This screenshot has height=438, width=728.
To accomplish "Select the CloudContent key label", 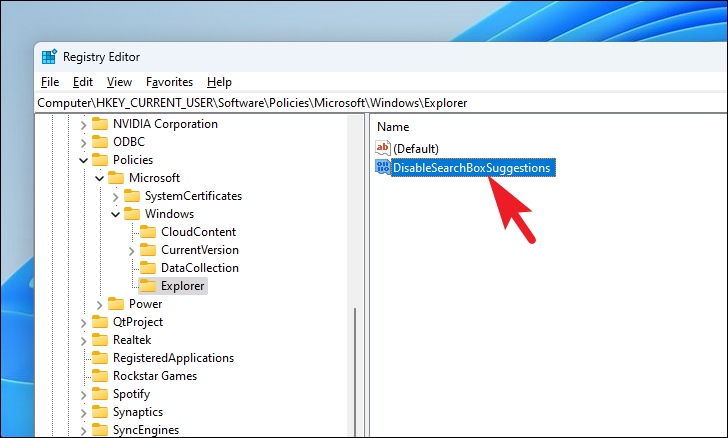I will point(198,232).
